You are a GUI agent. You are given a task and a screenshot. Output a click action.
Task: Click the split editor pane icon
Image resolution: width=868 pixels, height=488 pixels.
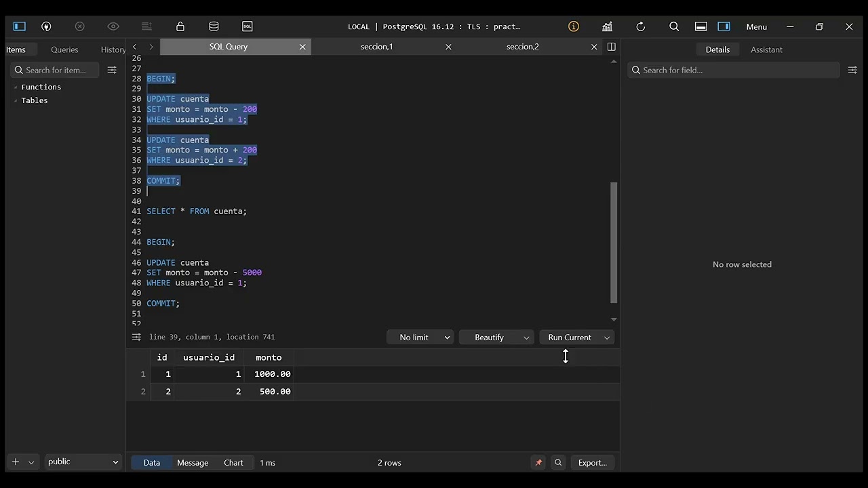(612, 47)
